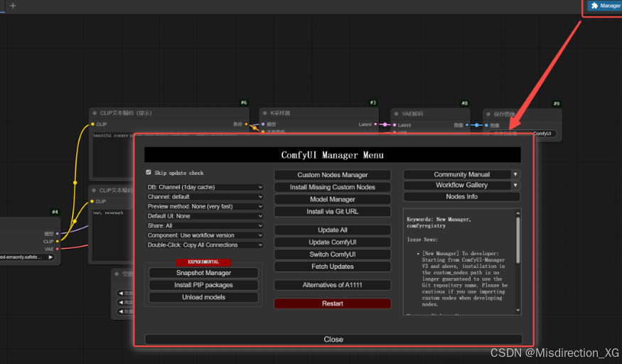Screen dimensions: 622x364
Task: Click the prompt text 'beautiful scenery' field
Action: [112, 155]
